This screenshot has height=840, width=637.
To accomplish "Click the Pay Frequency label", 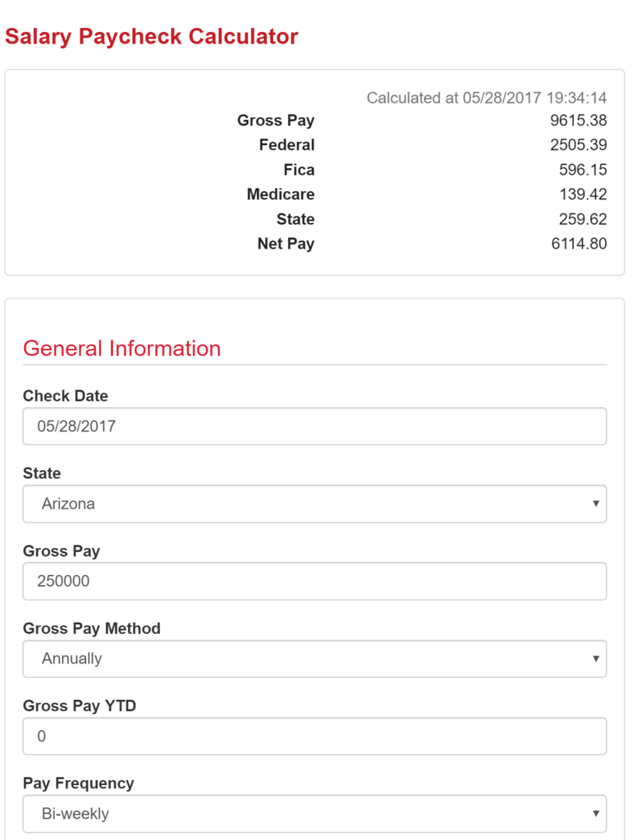I will tap(78, 783).
